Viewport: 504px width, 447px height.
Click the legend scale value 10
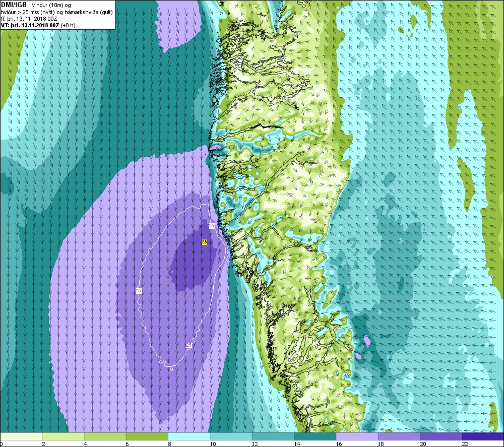tap(213, 444)
